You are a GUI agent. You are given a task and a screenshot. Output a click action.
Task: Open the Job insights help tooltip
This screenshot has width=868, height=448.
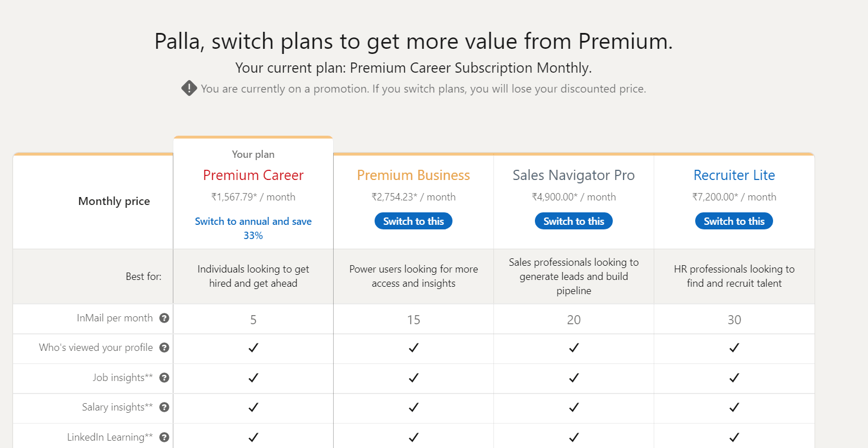tap(164, 378)
